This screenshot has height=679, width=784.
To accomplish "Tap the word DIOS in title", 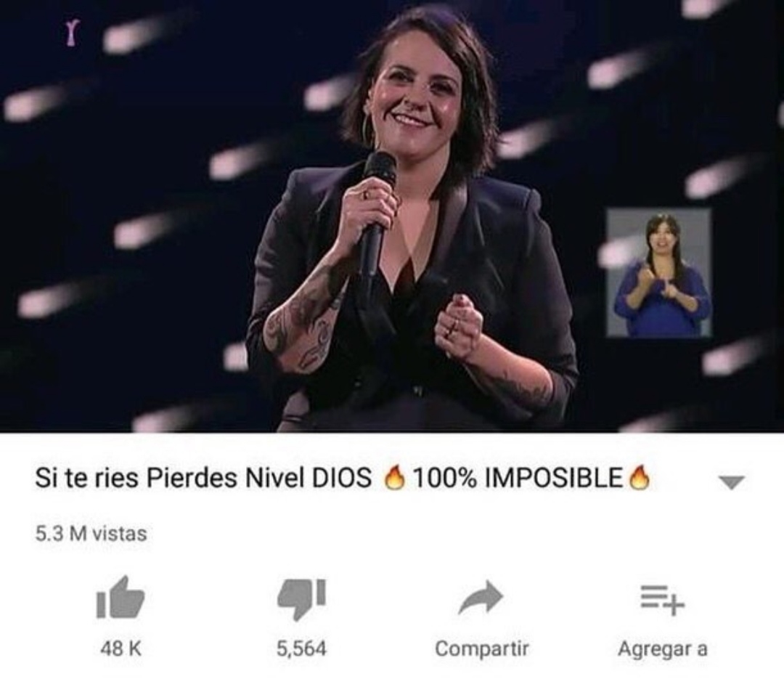I will point(342,479).
